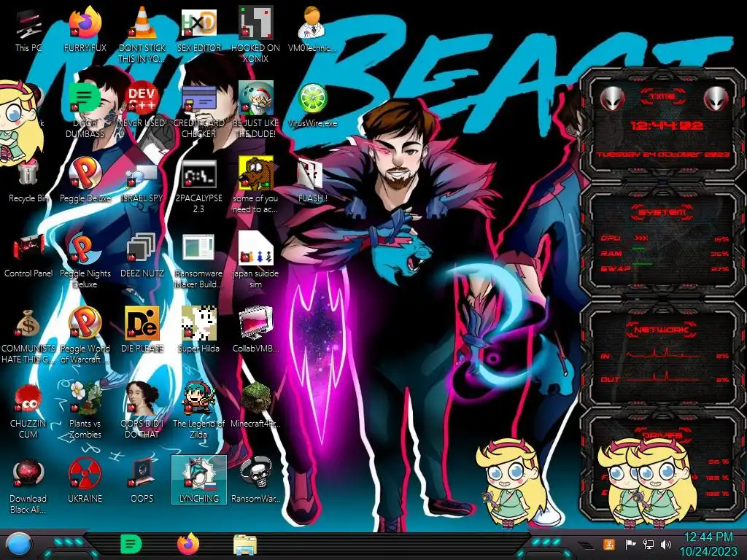Open the CHUZZIN red fuzzball icon

[x=28, y=399]
